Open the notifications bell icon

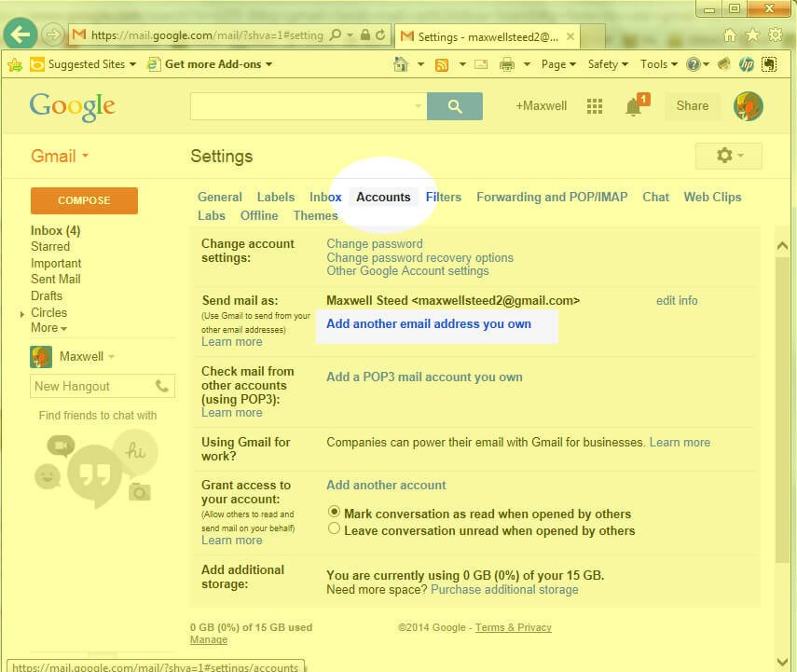click(633, 107)
